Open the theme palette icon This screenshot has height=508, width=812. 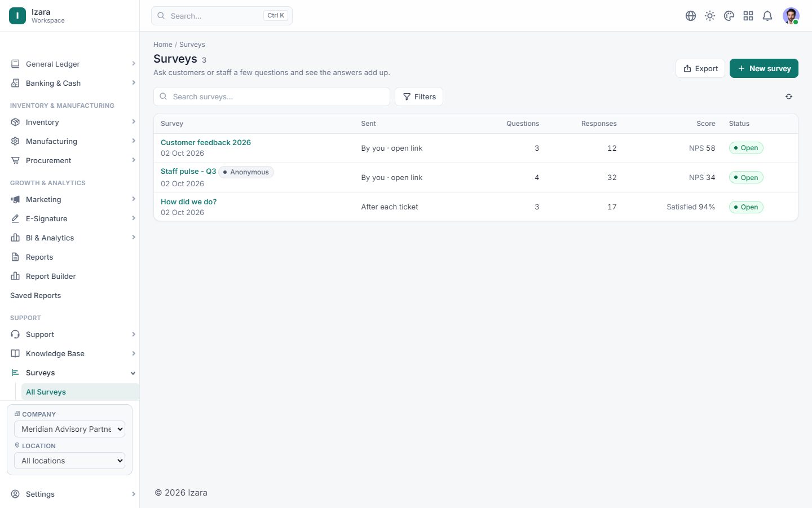point(729,16)
